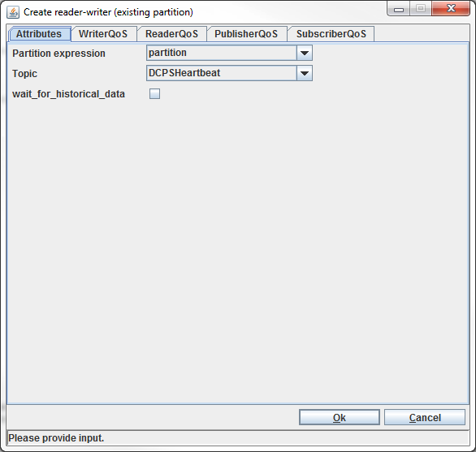The image size is (476, 452).
Task: Go to the PublisherQoS tab
Action: pyautogui.click(x=246, y=34)
